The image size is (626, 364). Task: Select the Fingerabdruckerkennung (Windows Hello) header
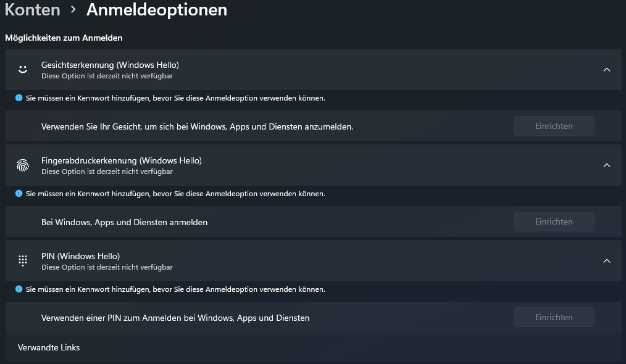[x=121, y=160]
